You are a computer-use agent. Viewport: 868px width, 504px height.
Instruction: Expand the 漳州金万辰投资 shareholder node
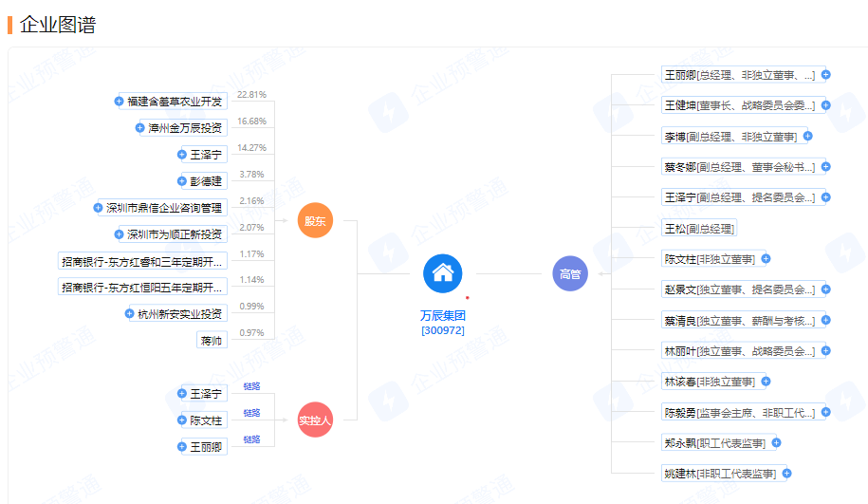tap(140, 127)
